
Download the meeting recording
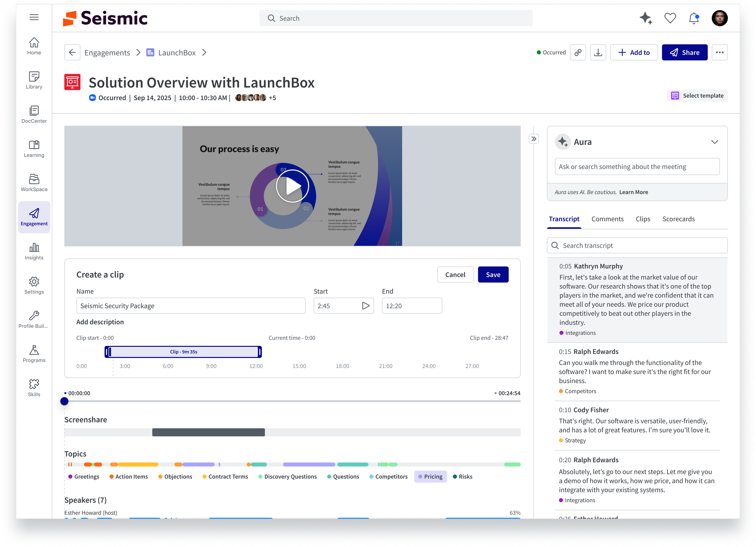[598, 52]
